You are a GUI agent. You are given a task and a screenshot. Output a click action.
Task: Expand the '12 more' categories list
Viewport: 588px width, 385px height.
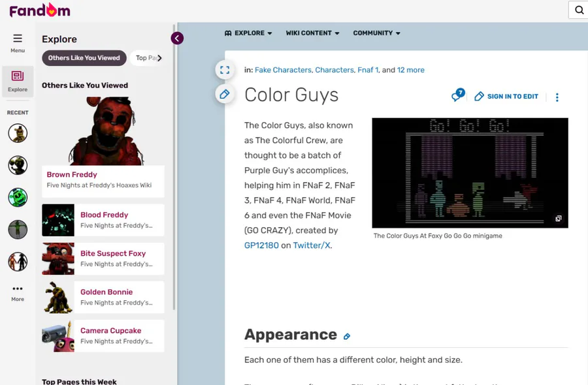coord(411,70)
